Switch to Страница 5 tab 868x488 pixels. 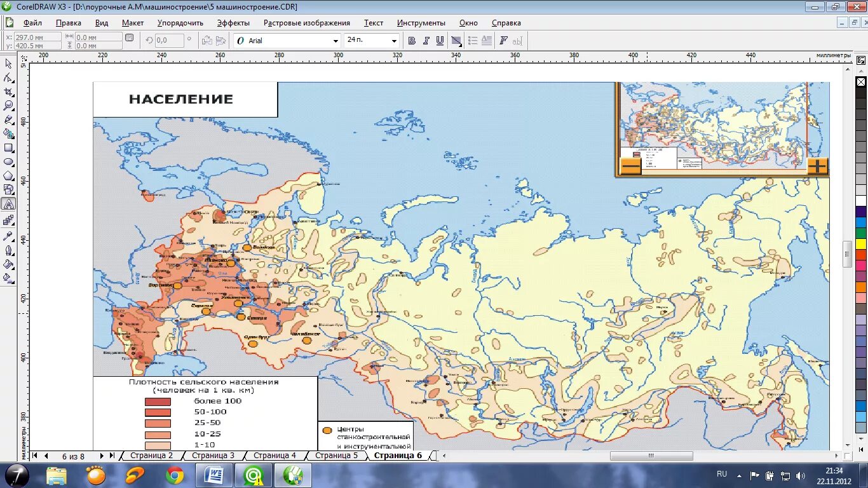click(x=336, y=456)
